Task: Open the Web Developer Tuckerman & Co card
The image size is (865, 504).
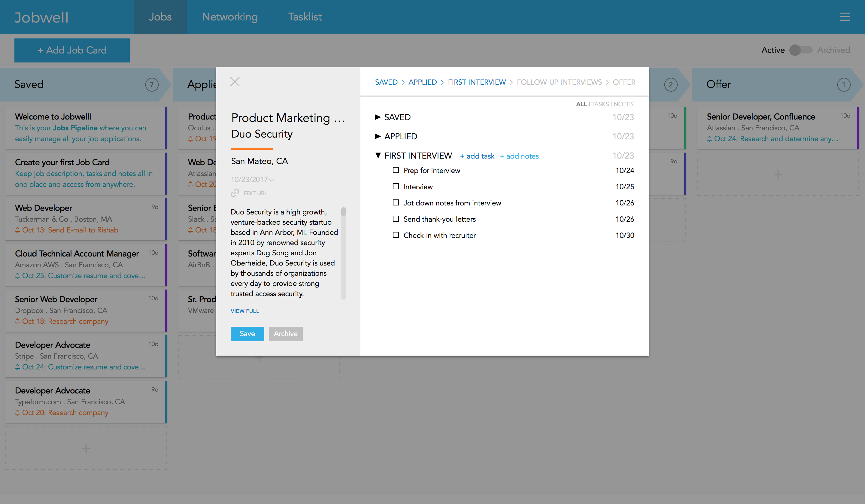Action: (86, 219)
